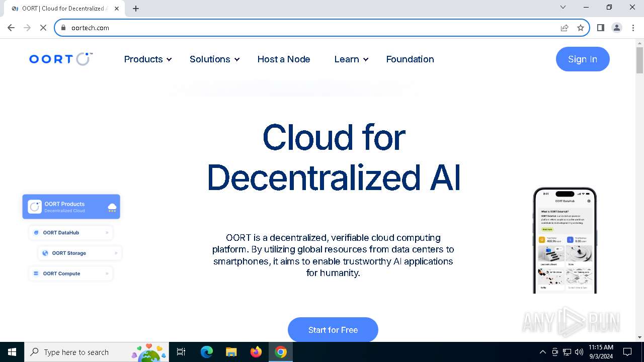Viewport: 644px width, 362px height.
Task: Open File Explorer from taskbar
Action: pyautogui.click(x=231, y=352)
